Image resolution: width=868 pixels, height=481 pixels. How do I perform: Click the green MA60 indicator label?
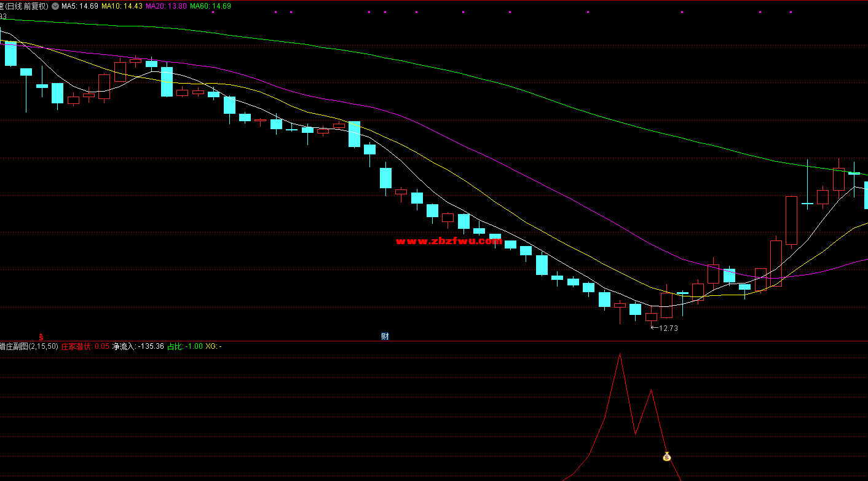(x=210, y=6)
